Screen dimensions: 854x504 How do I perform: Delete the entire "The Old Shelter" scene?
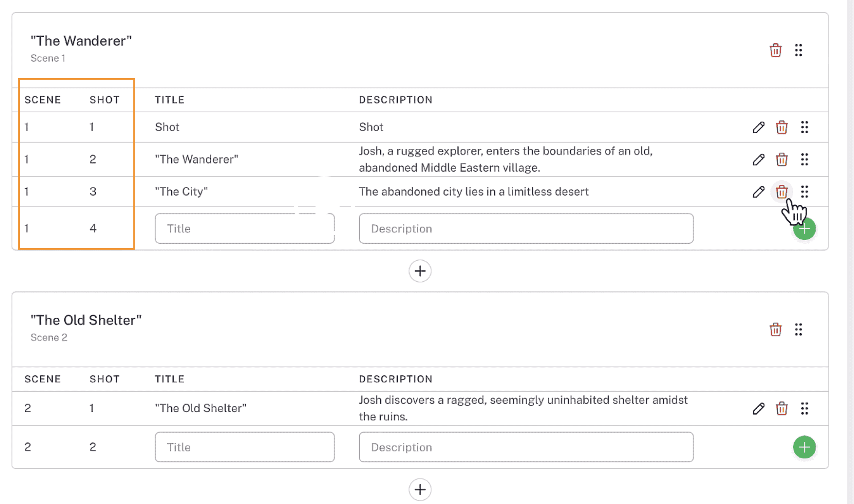pyautogui.click(x=775, y=329)
